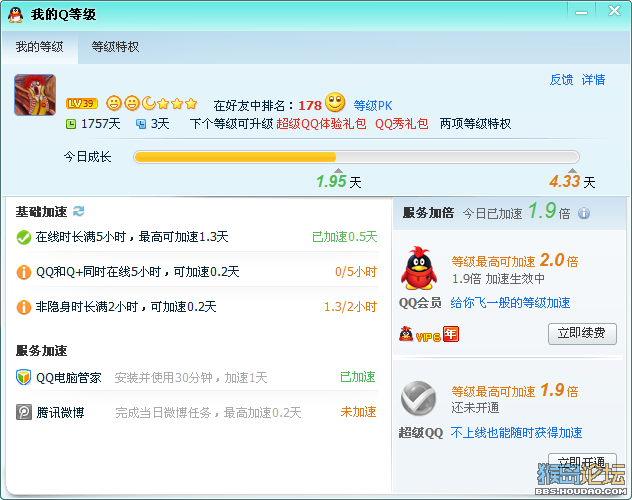Click the 立即续费 button
This screenshot has height=500, width=632.
coord(582,334)
